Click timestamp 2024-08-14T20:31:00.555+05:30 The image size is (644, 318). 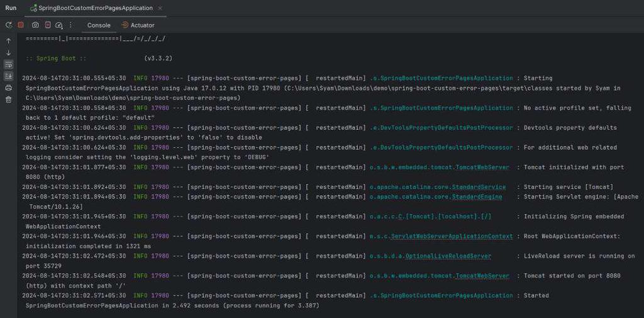pos(74,78)
